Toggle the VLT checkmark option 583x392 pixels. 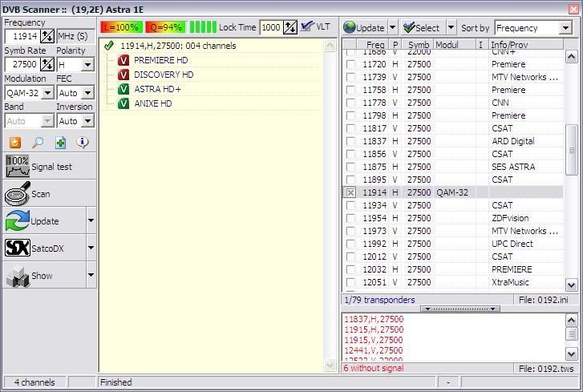tap(307, 26)
